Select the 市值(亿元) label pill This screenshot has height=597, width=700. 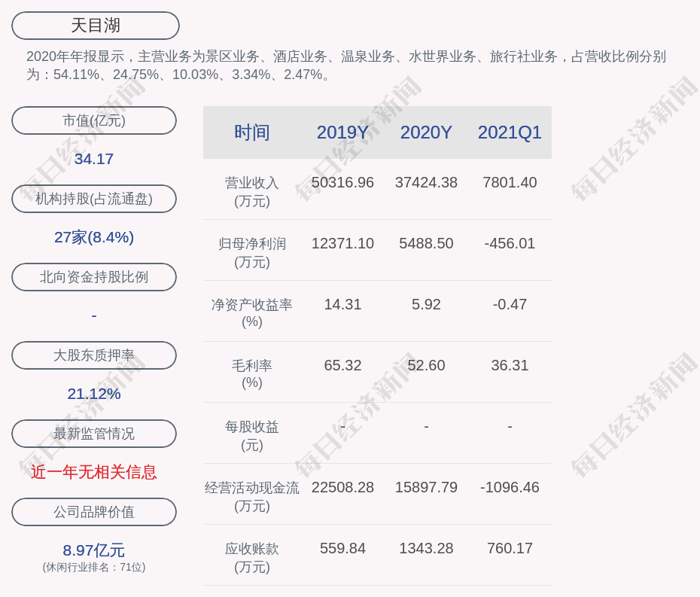click(x=94, y=120)
